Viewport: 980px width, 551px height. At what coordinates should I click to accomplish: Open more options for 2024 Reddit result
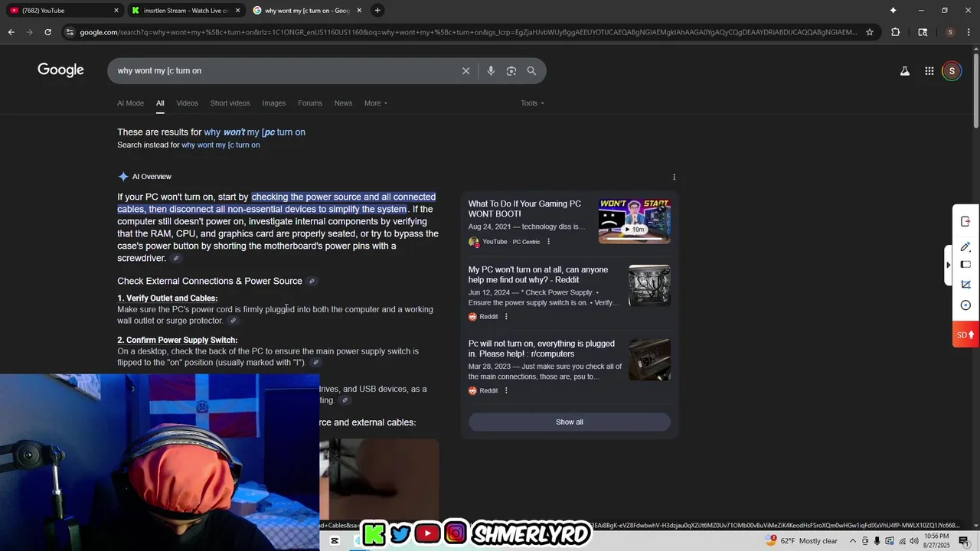pos(506,317)
